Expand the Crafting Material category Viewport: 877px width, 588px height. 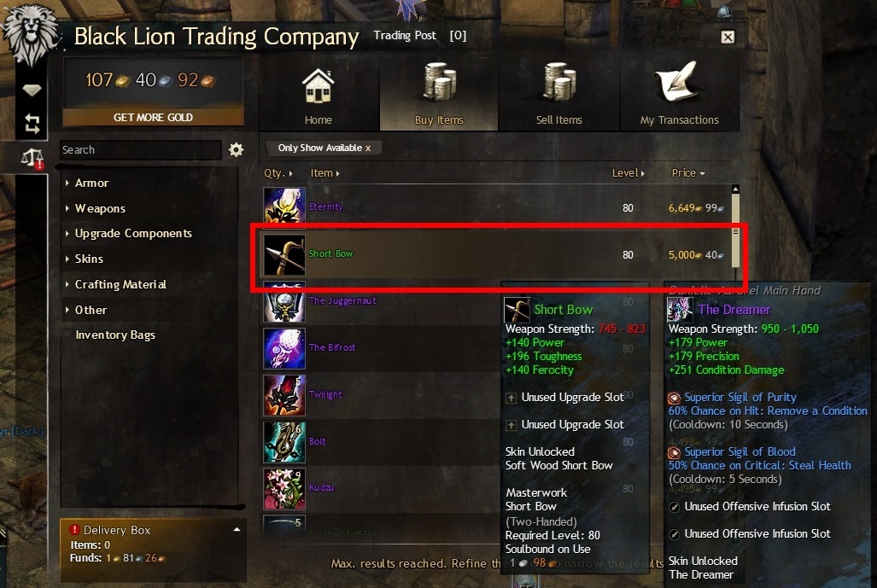120,284
